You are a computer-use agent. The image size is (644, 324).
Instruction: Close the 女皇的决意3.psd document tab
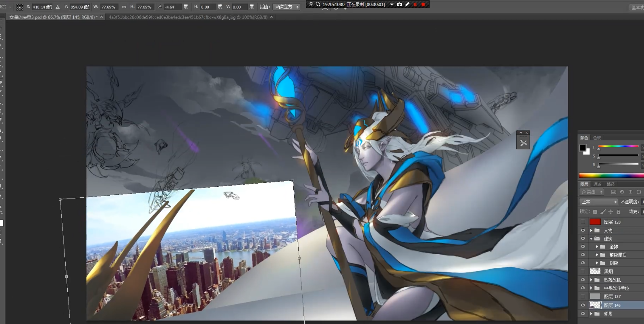(x=102, y=17)
